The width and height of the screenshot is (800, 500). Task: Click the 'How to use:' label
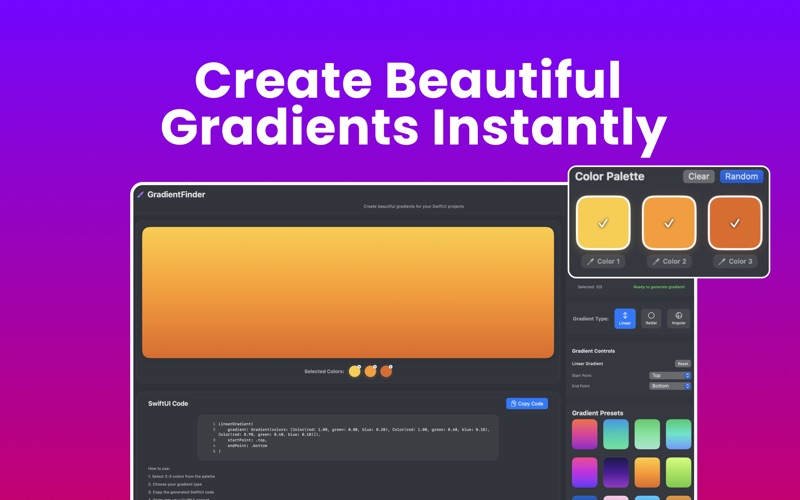click(159, 468)
